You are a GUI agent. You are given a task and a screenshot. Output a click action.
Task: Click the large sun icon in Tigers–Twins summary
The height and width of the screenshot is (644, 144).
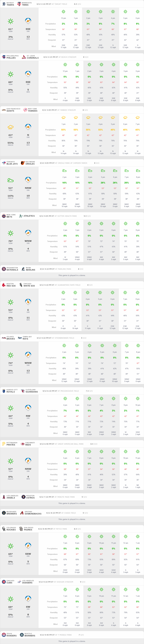tap(11, 21)
